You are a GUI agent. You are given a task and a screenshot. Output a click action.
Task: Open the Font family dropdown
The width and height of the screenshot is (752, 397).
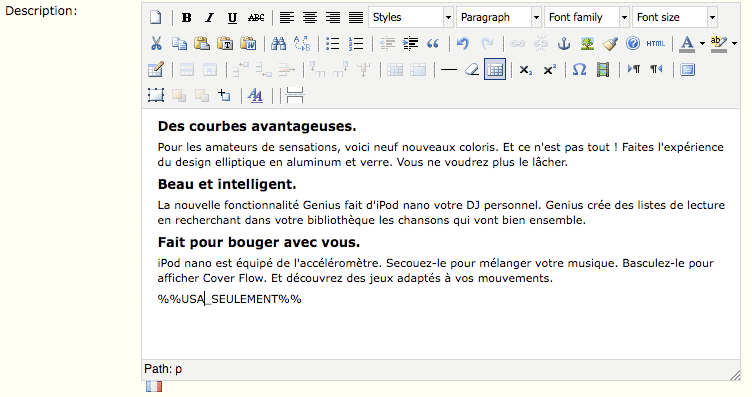[x=587, y=17]
